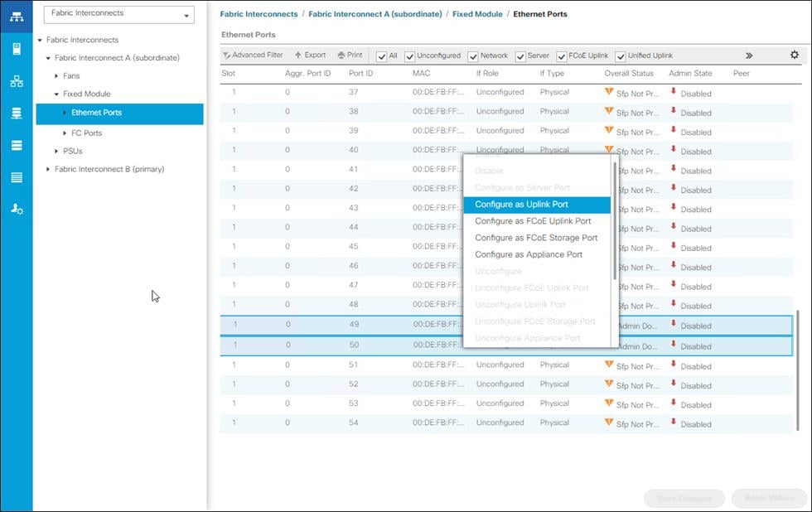The width and height of the screenshot is (812, 512).
Task: Open the Fabric Interconnects dropdown selector
Action: coord(118,13)
